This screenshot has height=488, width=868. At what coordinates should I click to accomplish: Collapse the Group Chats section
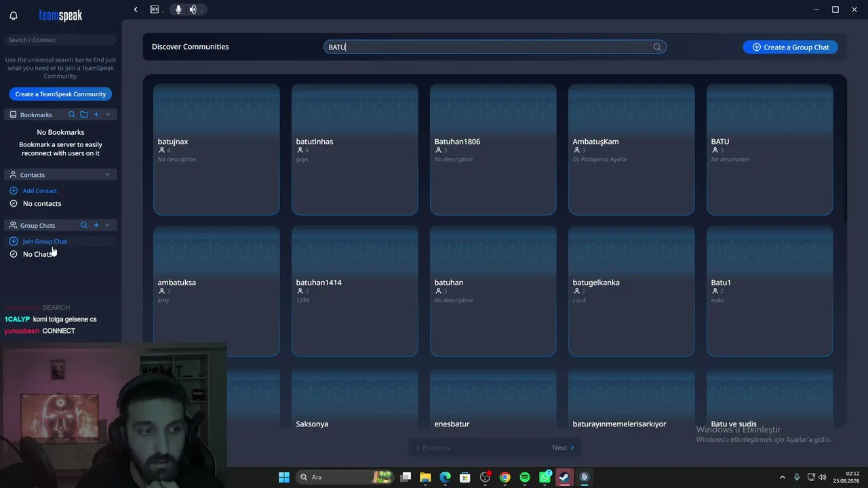tap(107, 225)
